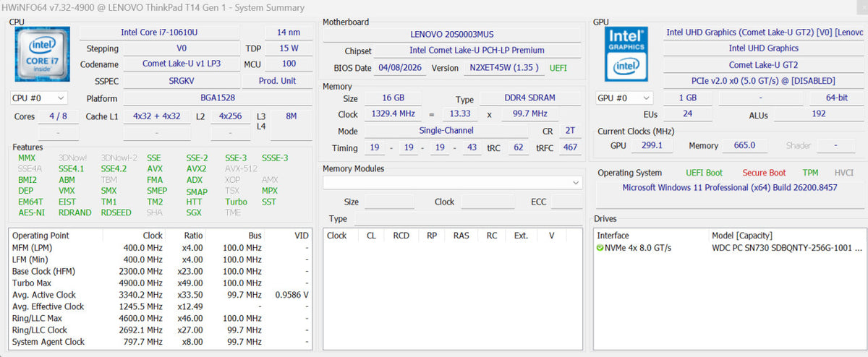Click the ALUs value 192

point(818,114)
